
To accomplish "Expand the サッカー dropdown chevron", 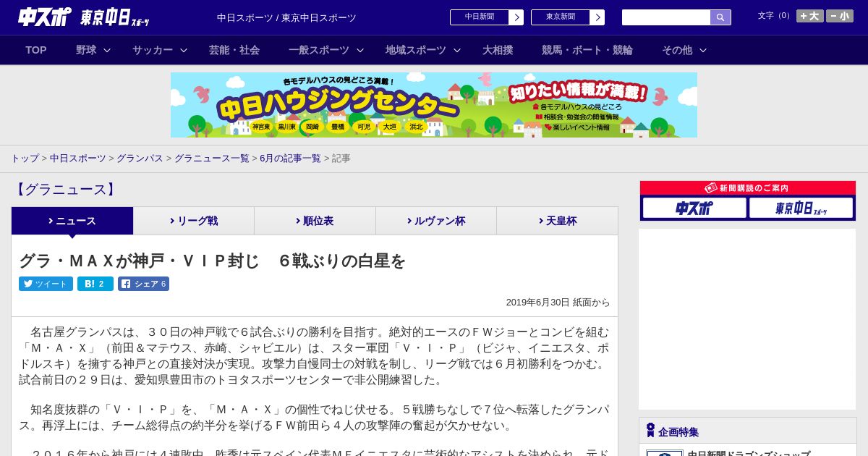I will [x=184, y=50].
